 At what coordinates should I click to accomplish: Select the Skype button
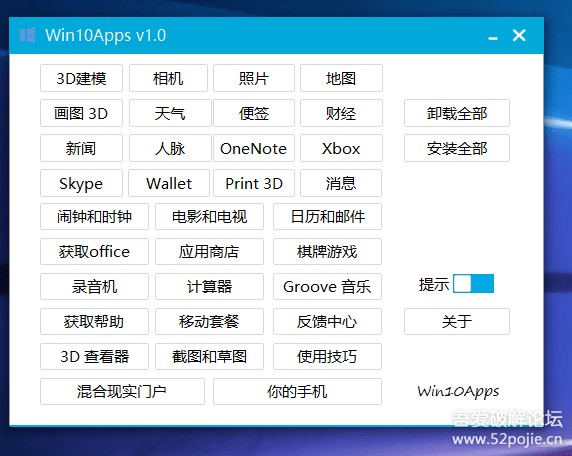(x=81, y=183)
